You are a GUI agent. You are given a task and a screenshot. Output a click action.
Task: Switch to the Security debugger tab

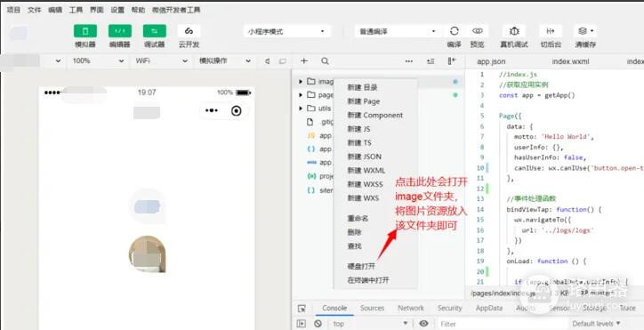(450, 309)
